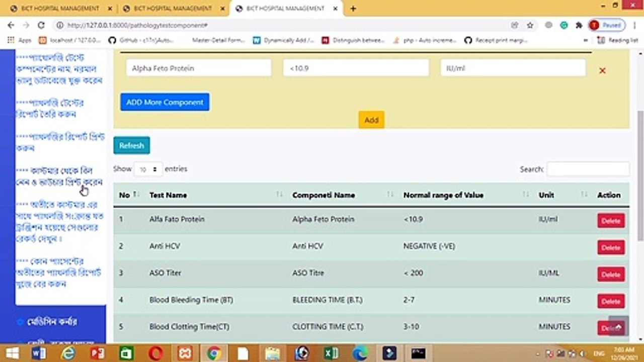The image size is (644, 362).
Task: Open a new browser tab with plus icon
Action: tap(353, 9)
